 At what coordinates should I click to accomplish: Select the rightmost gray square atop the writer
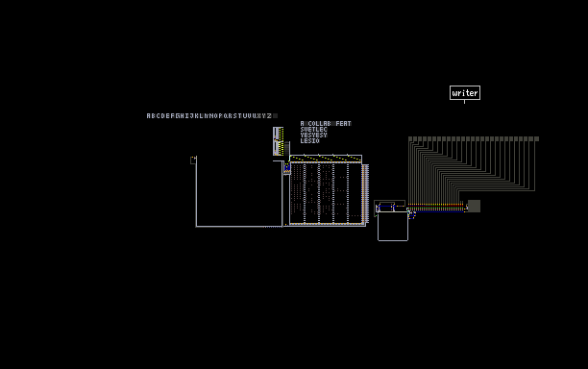(x=537, y=138)
